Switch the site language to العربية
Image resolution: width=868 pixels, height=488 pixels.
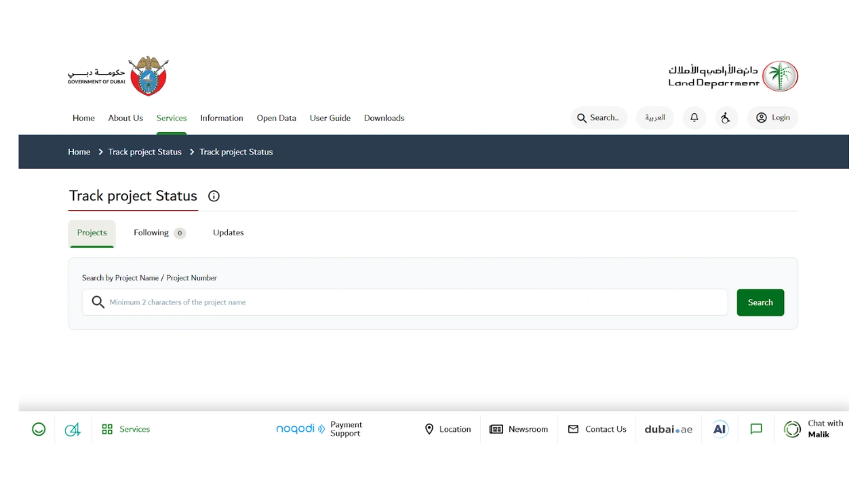[655, 117]
